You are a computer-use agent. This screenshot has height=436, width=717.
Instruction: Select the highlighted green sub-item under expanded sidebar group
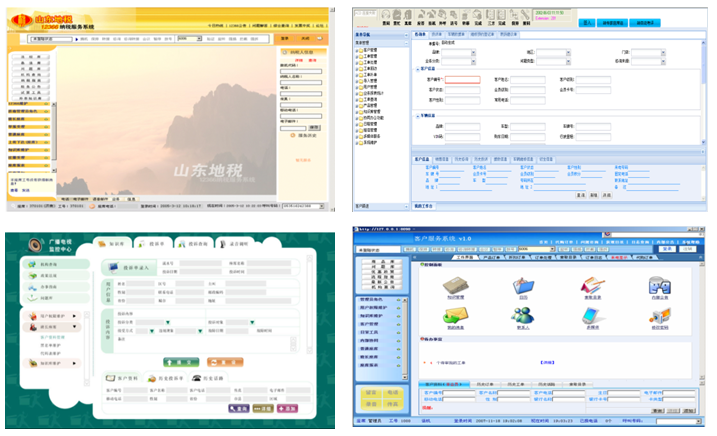[x=52, y=337]
